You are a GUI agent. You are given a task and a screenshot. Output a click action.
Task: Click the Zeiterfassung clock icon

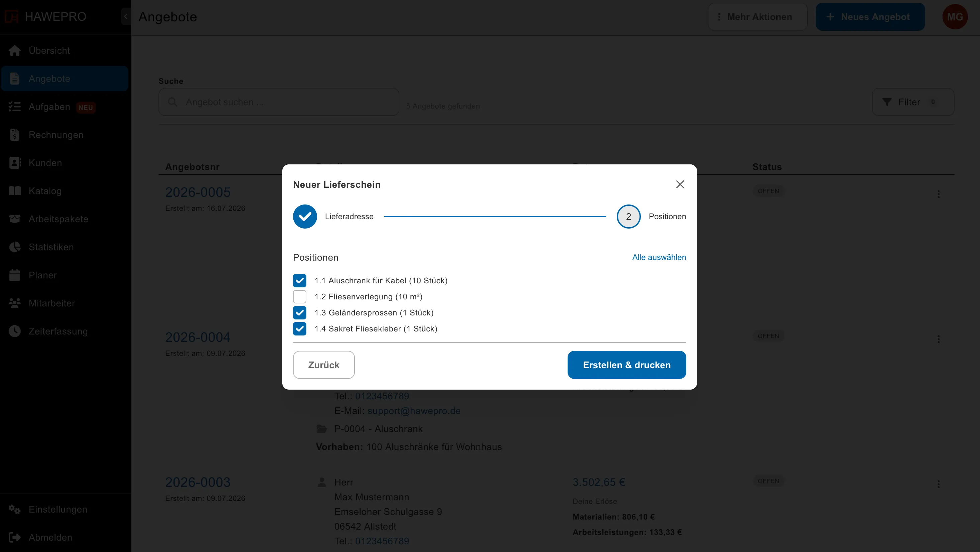pos(15,331)
